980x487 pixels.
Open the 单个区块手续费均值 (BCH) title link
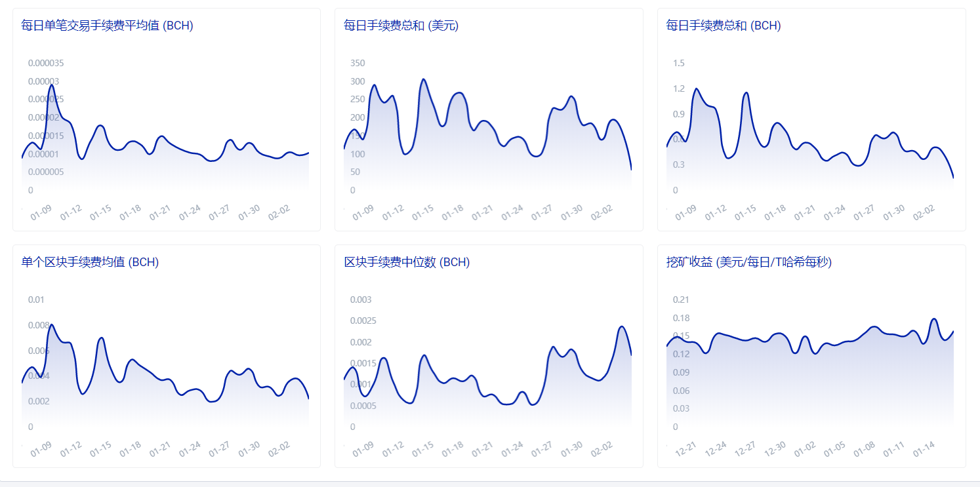coord(90,262)
